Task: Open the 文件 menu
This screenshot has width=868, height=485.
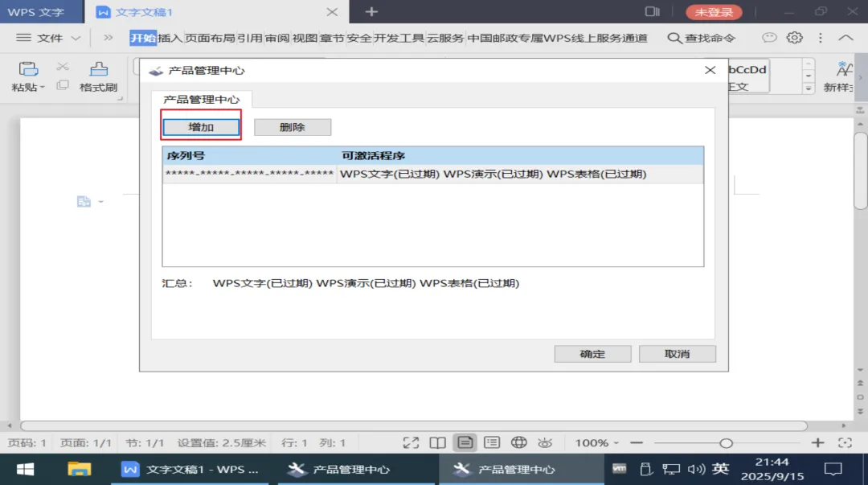Action: pyautogui.click(x=49, y=38)
